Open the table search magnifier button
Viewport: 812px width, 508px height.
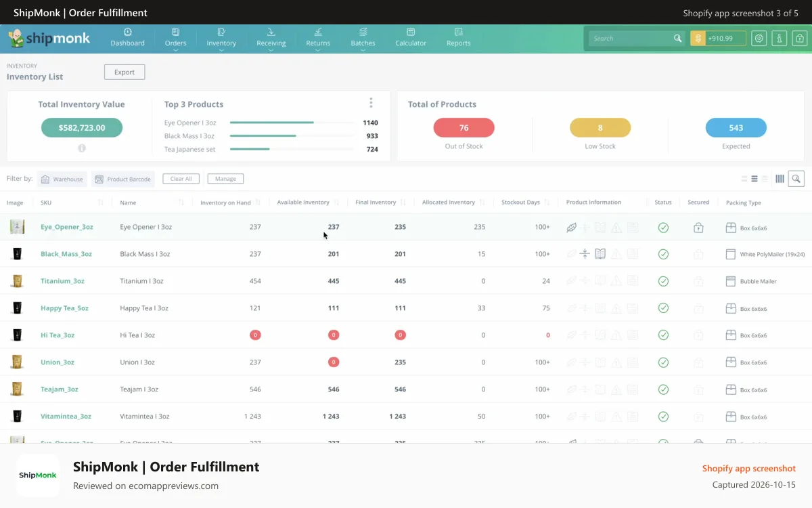(x=796, y=179)
